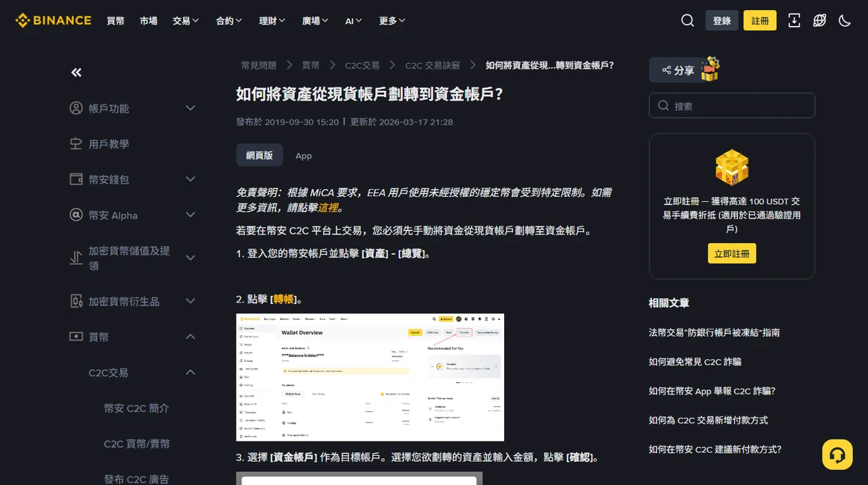868x485 pixels.
Task: Click the 幣安錢包 wallet icon
Action: coord(76,179)
